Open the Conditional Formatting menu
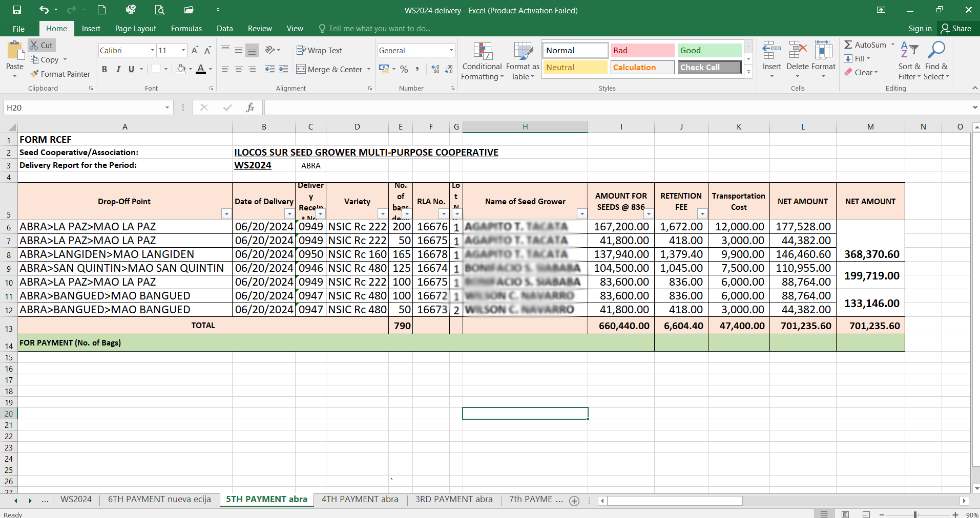 (x=482, y=61)
